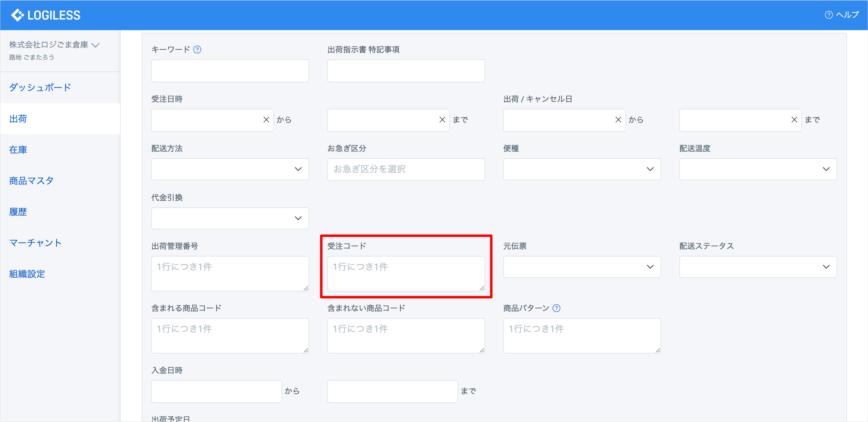Clear the 出荷/キャンセル日 from-date field
868x422 pixels.
[618, 120]
